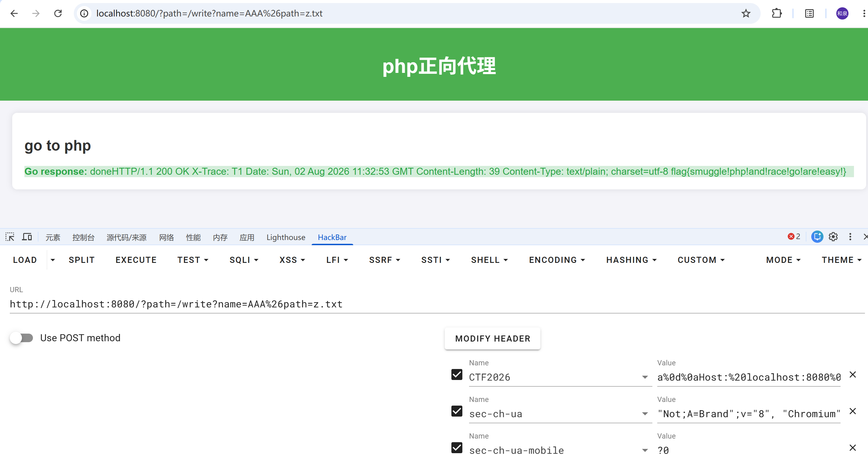Click the 'go to php' heading

pyautogui.click(x=58, y=145)
